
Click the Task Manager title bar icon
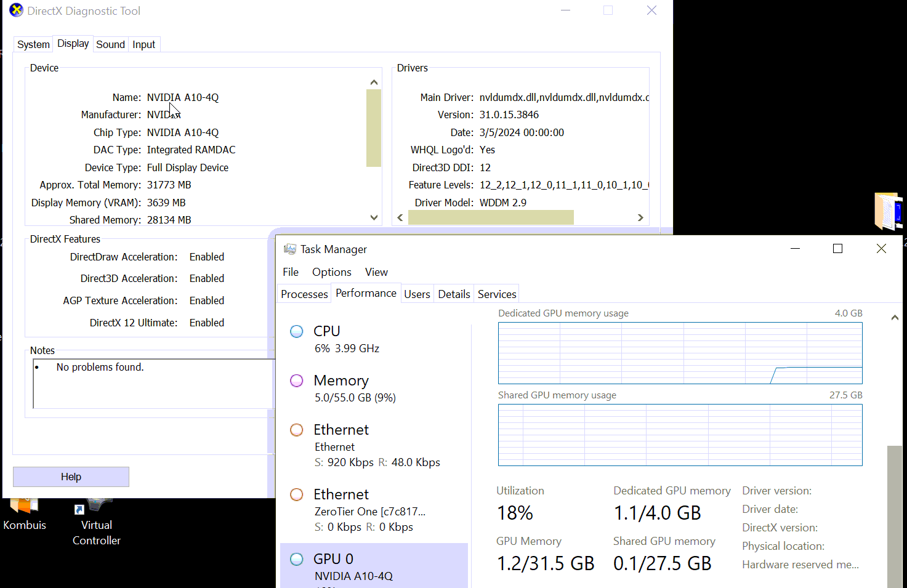tap(289, 249)
